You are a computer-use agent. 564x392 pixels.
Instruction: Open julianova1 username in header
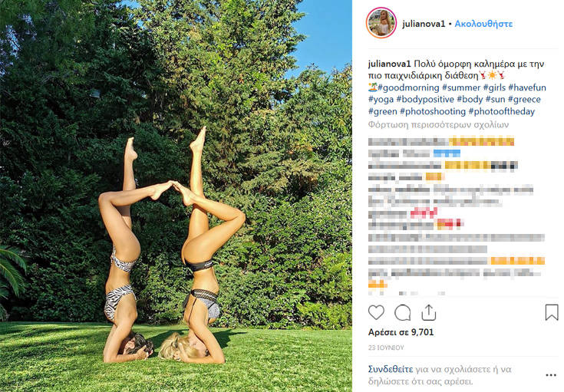pyautogui.click(x=424, y=24)
